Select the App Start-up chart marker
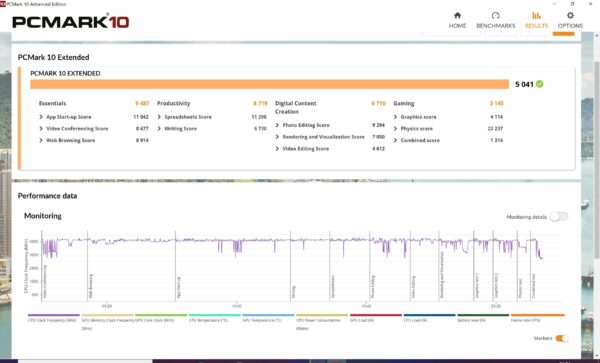The width and height of the screenshot is (600, 363). pyautogui.click(x=179, y=287)
